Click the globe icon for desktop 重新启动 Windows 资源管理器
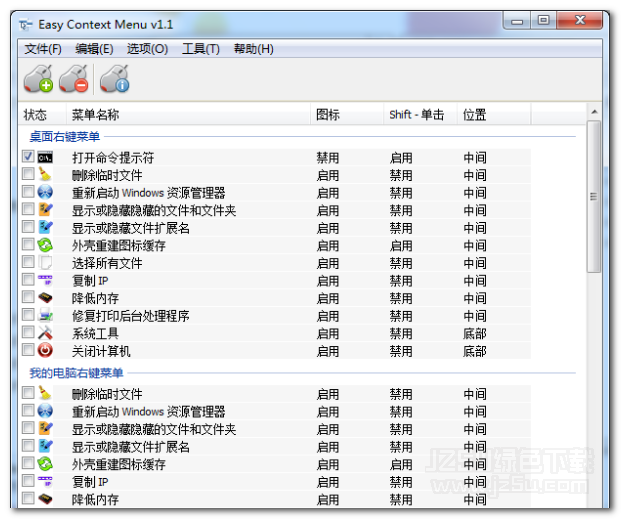 tap(45, 192)
